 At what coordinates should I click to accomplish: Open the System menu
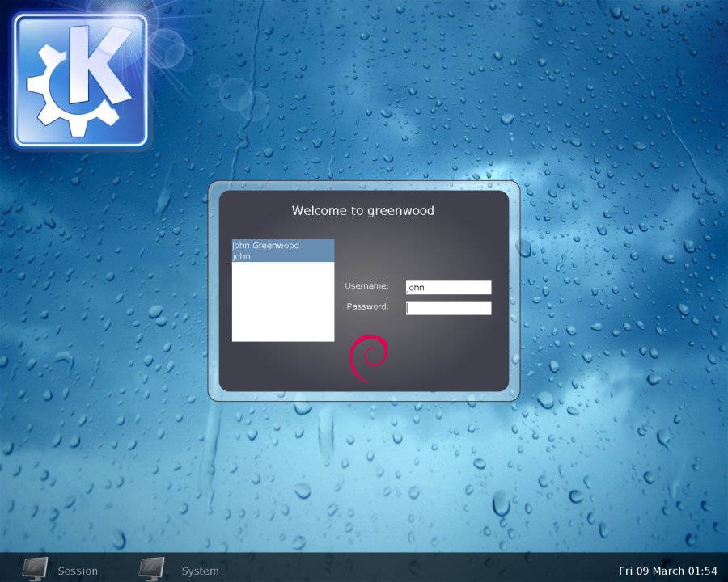point(200,571)
